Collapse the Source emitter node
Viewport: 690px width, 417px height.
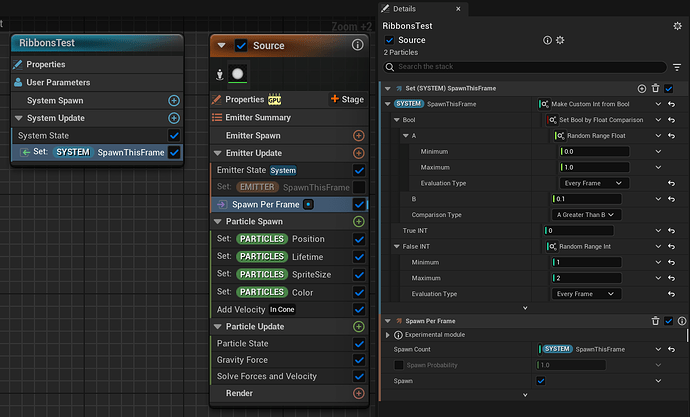coord(221,45)
